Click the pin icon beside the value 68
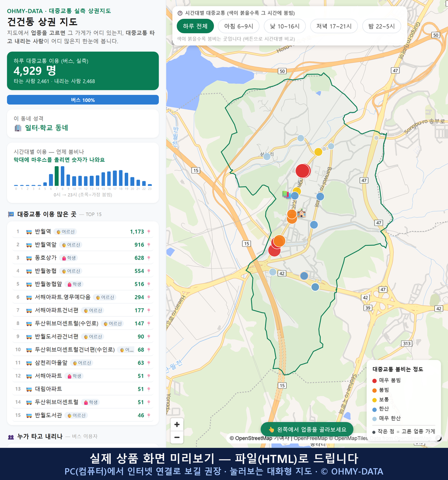Image resolution: width=448 pixels, height=480 pixels. click(x=149, y=350)
